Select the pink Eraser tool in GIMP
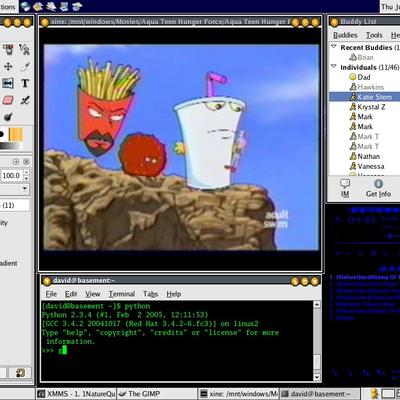 click(x=8, y=100)
